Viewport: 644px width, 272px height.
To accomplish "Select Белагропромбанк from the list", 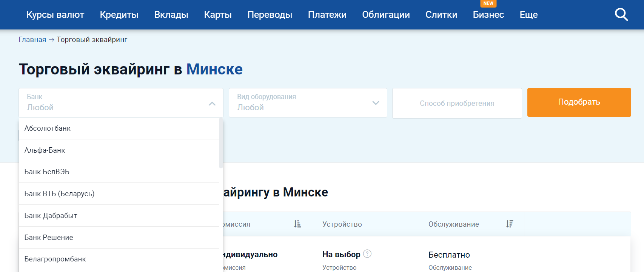I will [55, 259].
